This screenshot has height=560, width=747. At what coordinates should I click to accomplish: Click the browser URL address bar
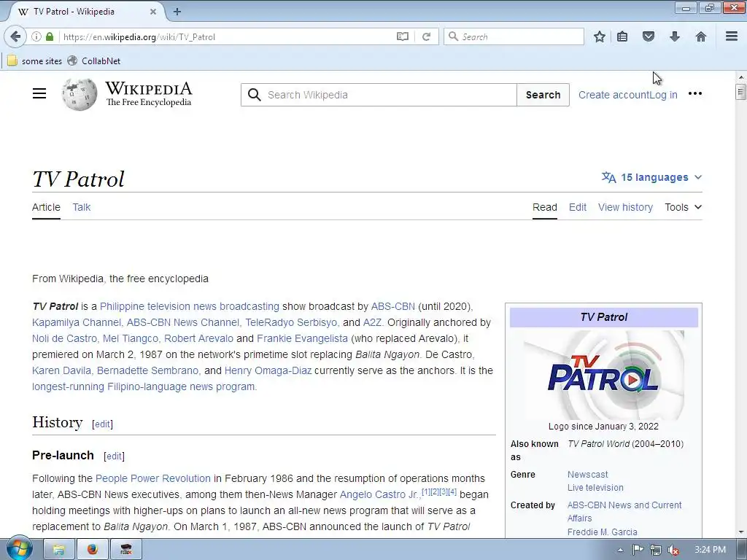(x=226, y=36)
